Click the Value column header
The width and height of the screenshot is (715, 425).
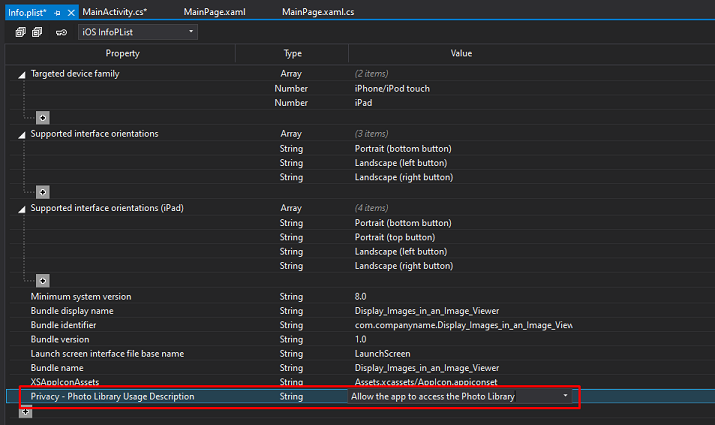461,53
